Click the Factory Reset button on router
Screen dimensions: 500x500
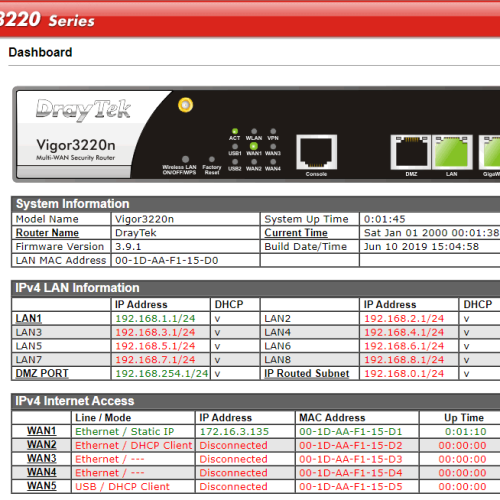point(212,159)
